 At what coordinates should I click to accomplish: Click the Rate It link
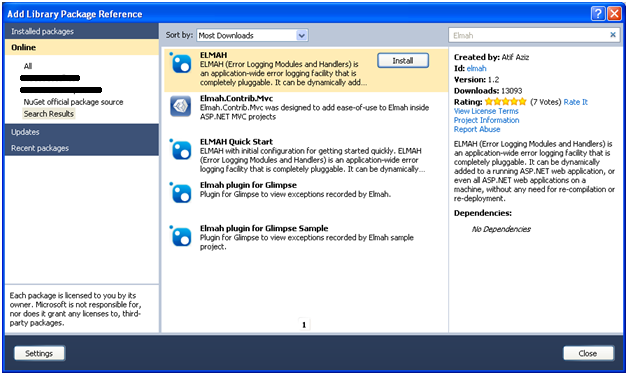pyautogui.click(x=576, y=102)
